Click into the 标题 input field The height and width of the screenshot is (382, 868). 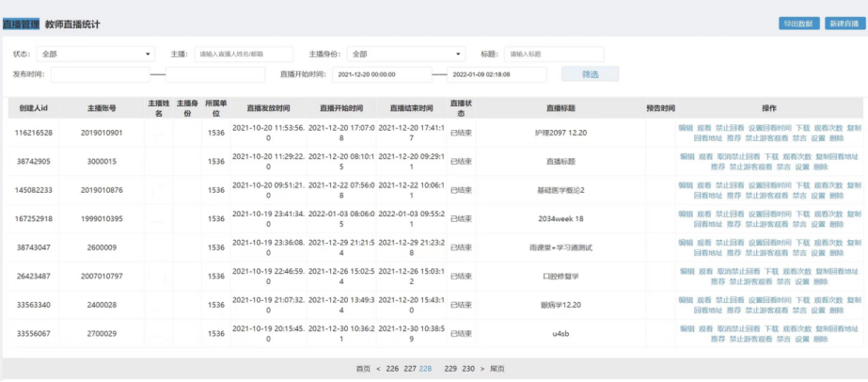coord(553,55)
